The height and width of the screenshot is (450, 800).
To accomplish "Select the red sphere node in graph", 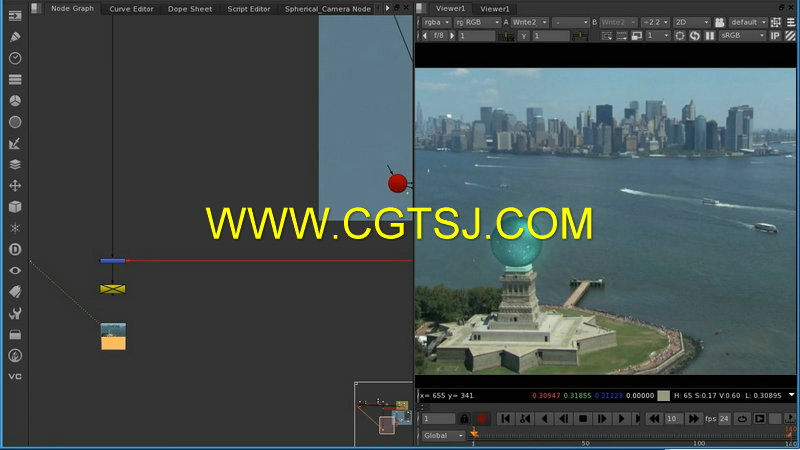I will tap(397, 183).
